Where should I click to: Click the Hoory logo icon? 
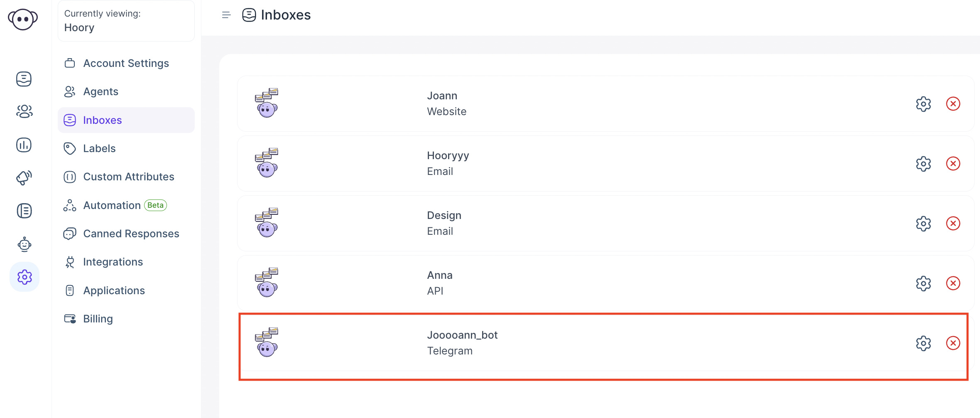coord(23,19)
